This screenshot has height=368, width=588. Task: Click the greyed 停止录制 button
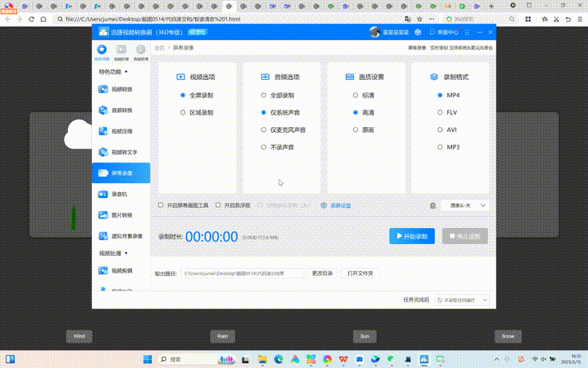tap(465, 236)
